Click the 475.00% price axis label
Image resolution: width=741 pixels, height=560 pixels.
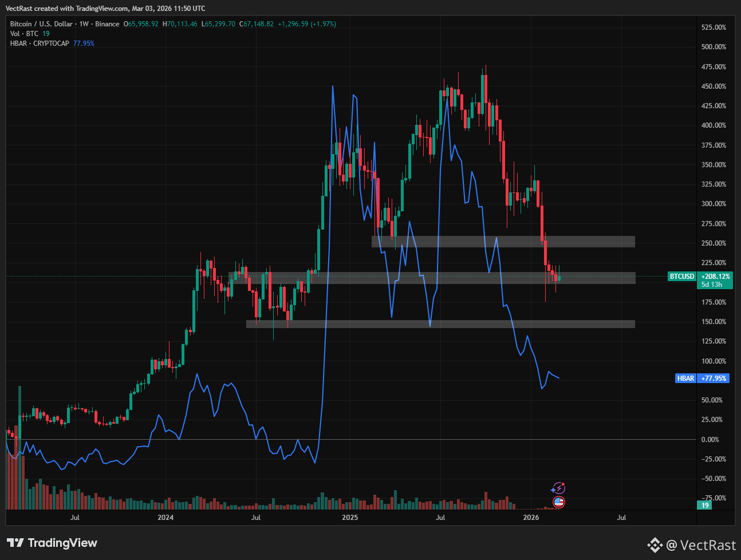[714, 67]
